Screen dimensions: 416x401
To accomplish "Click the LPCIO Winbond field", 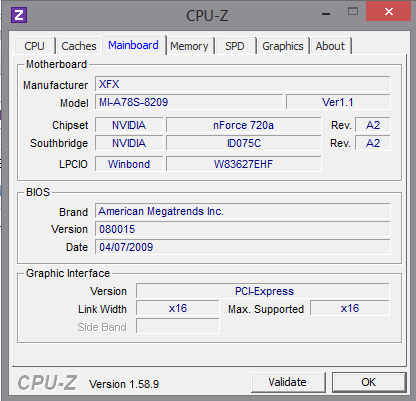I will (129, 164).
